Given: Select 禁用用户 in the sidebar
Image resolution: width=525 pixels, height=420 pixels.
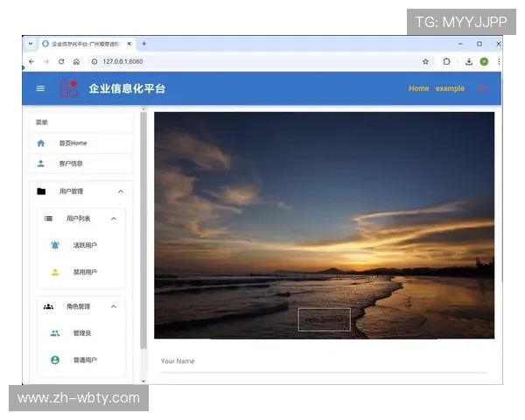Looking at the screenshot, I should [81, 272].
